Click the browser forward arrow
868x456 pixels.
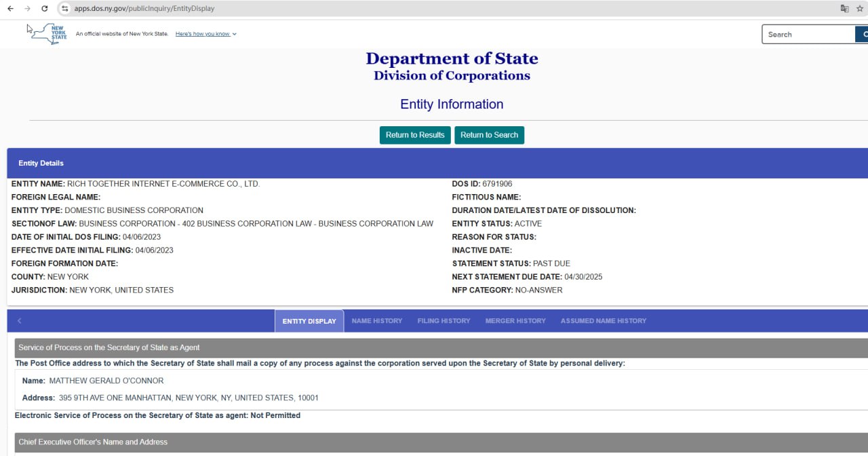point(27,9)
